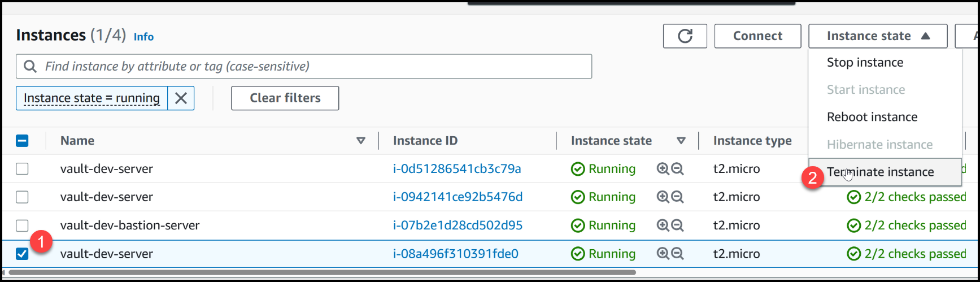980x282 pixels.
Task: Choose Terminate instance from the menu
Action: (880, 172)
